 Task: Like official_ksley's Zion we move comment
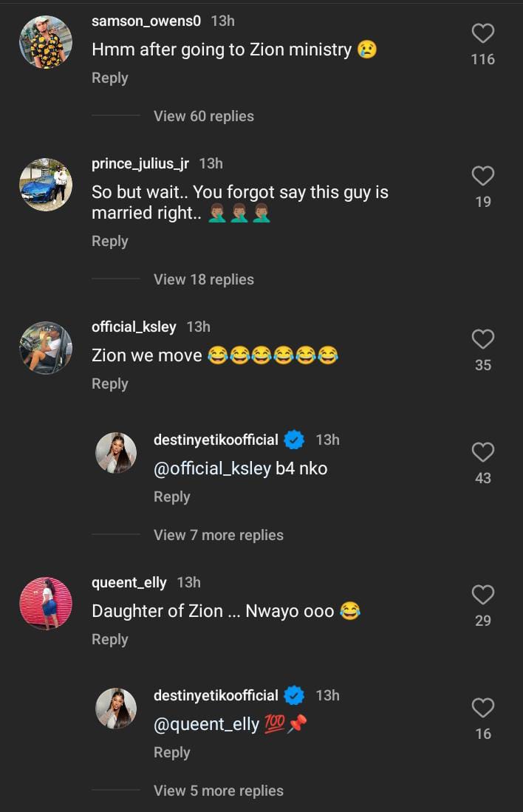click(x=482, y=339)
